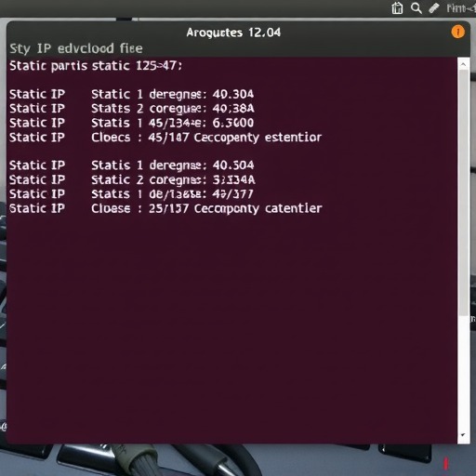Click the word "Cloese"

(111, 208)
